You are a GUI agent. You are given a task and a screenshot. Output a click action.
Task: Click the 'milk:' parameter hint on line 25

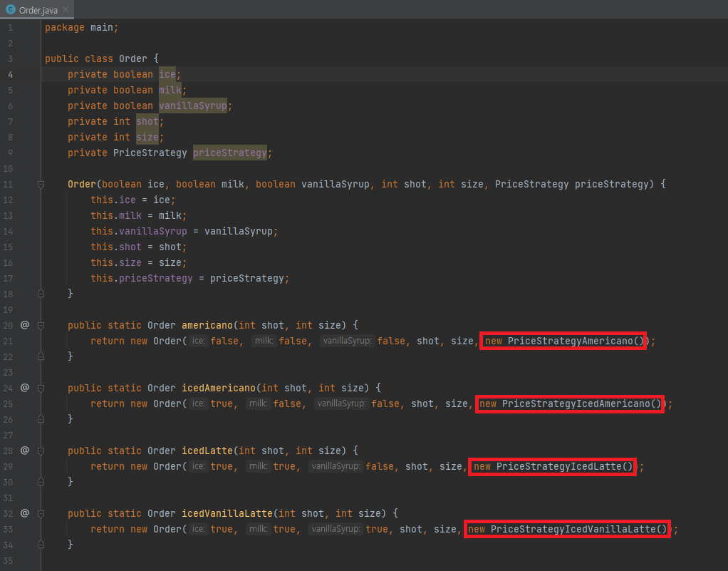pyautogui.click(x=258, y=403)
